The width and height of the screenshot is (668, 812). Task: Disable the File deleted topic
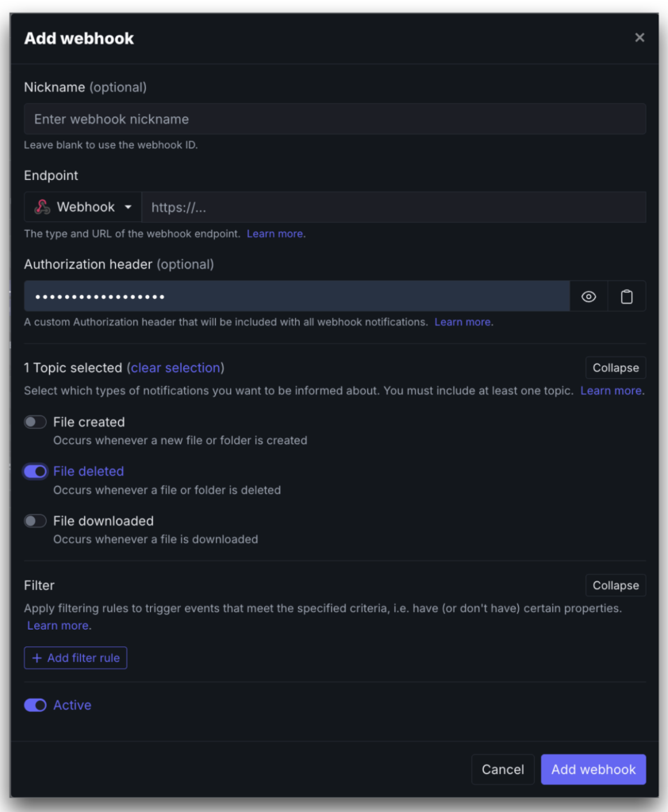[35, 471]
